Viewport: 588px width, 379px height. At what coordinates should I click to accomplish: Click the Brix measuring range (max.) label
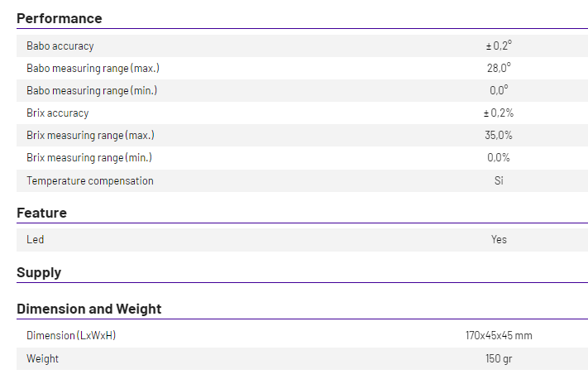pyautogui.click(x=90, y=136)
